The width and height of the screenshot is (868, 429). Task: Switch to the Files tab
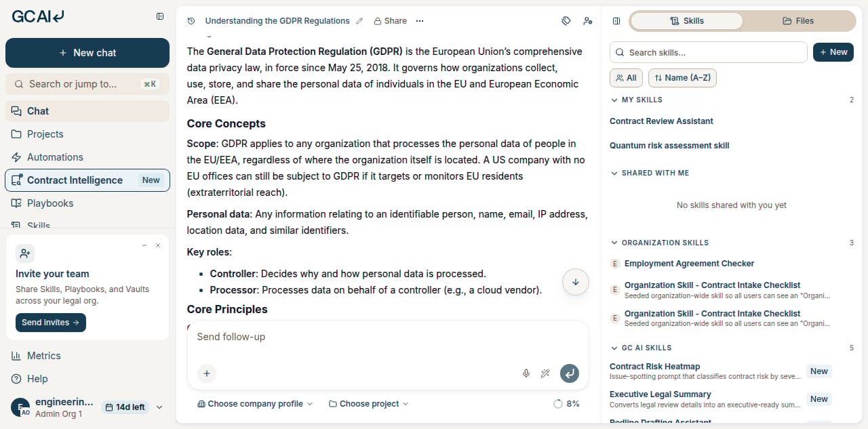[798, 21]
